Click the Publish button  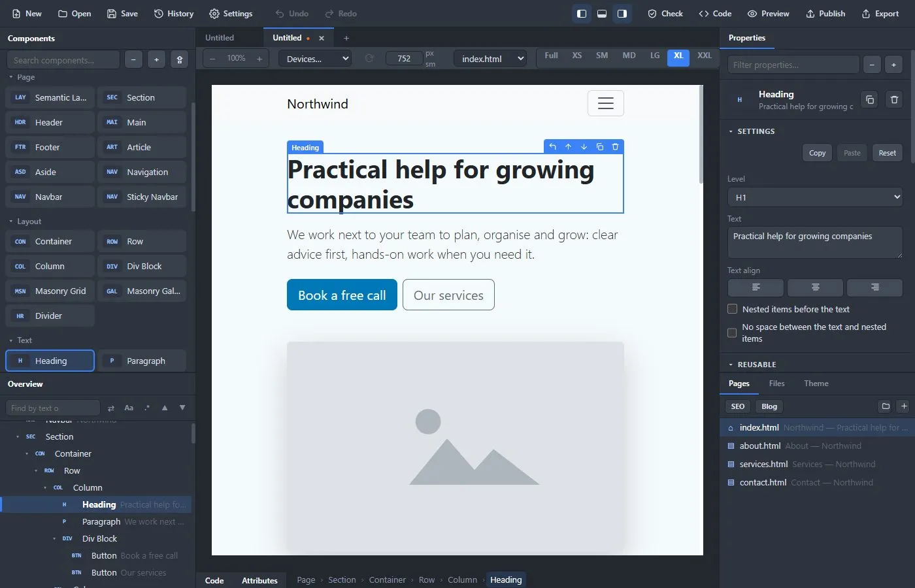click(825, 14)
